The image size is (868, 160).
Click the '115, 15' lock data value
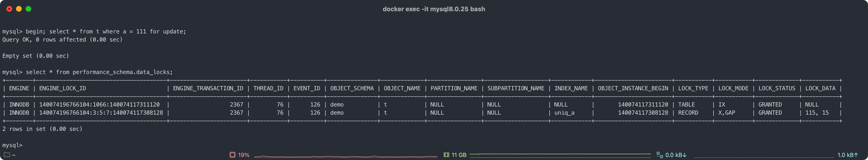tap(817, 113)
